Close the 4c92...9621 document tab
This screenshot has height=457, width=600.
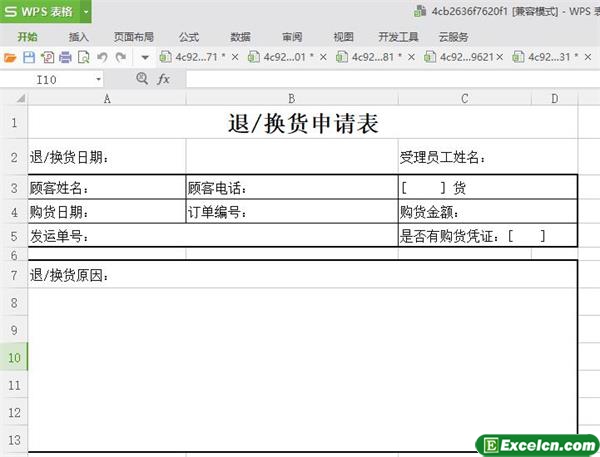click(x=499, y=57)
